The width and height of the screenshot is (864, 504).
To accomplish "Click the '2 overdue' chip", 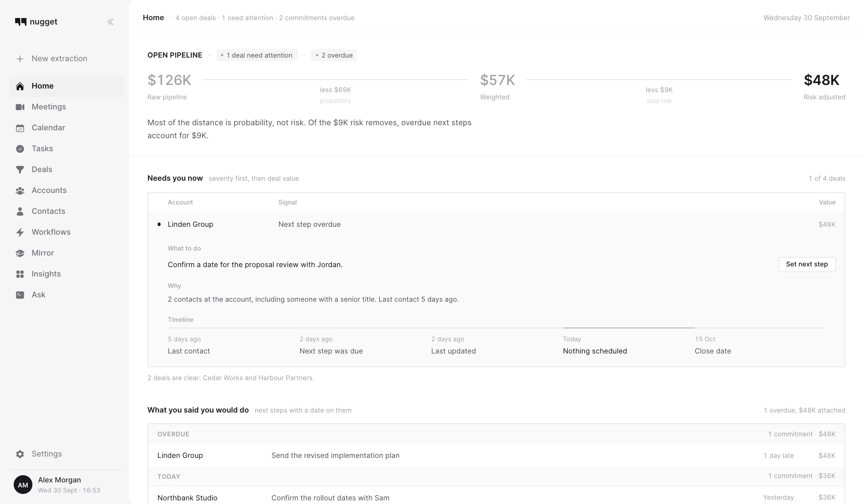I will coord(334,55).
